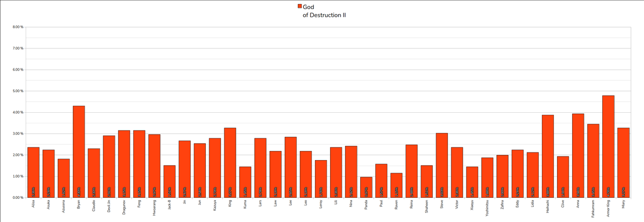
Task: Click the 'Clive' x-axis label
Action: coord(563,203)
